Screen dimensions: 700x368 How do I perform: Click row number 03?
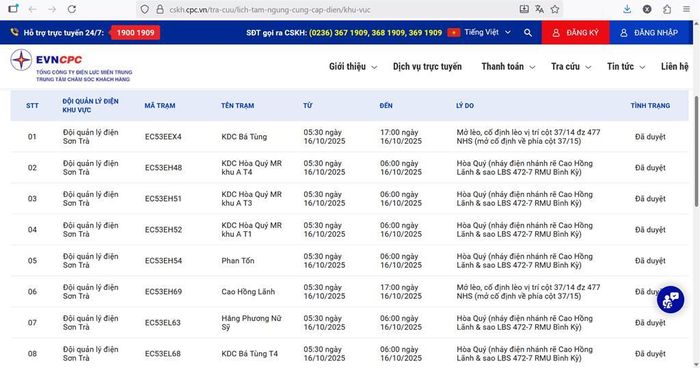coord(32,199)
